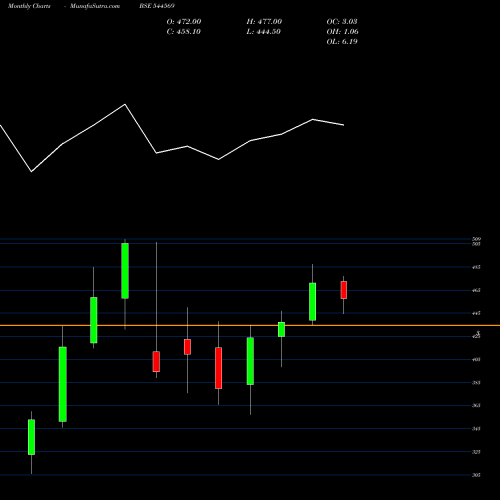This screenshot has height=500, width=500.
Task: Click the tall green candle closing near 505
Action: tap(125, 271)
